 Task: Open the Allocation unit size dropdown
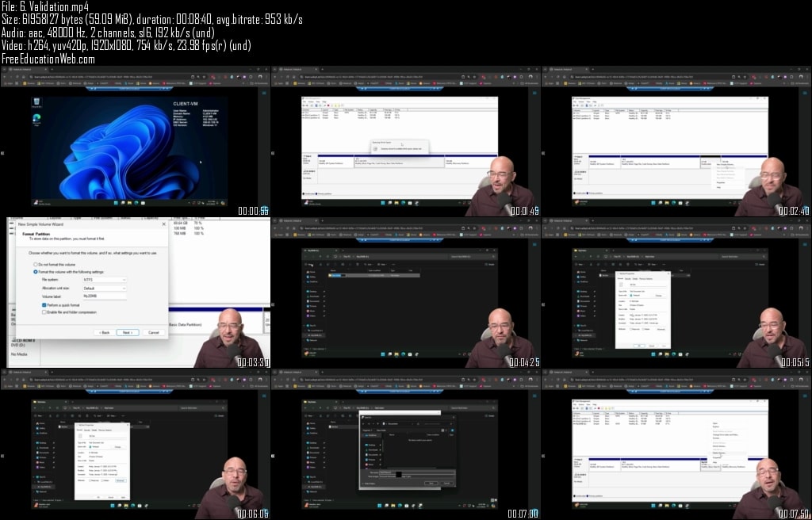[x=104, y=288]
